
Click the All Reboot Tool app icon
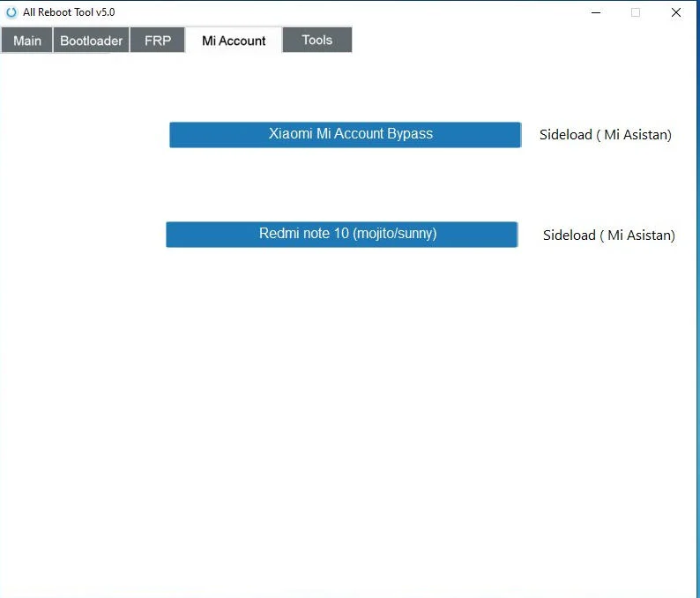(x=11, y=12)
